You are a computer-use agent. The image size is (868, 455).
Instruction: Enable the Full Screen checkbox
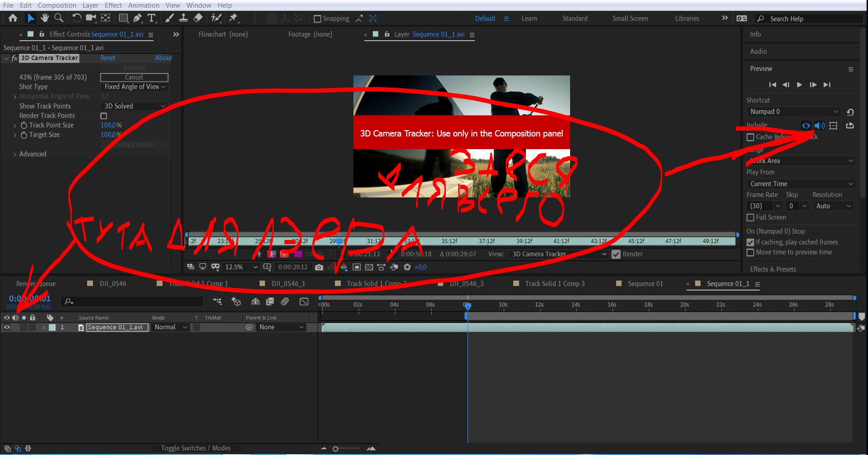(751, 217)
